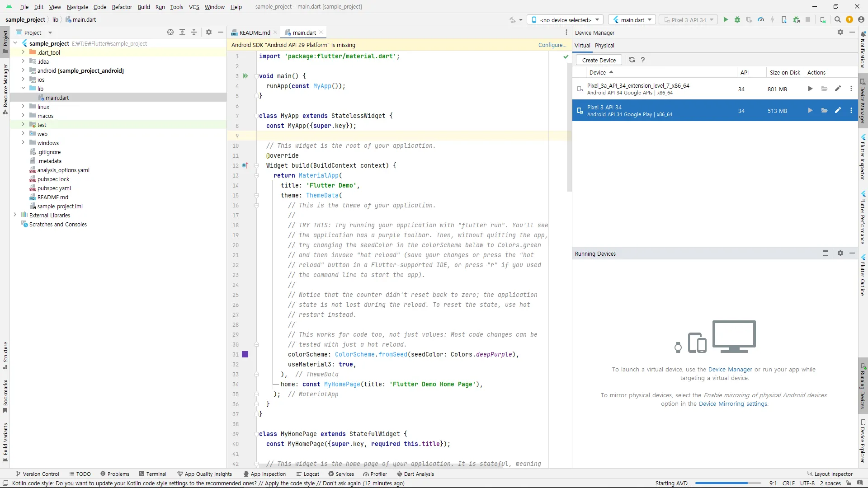Image resolution: width=868 pixels, height=488 pixels.
Task: Launch the Pixel 3 API 34 virtual device
Action: pos(810,110)
